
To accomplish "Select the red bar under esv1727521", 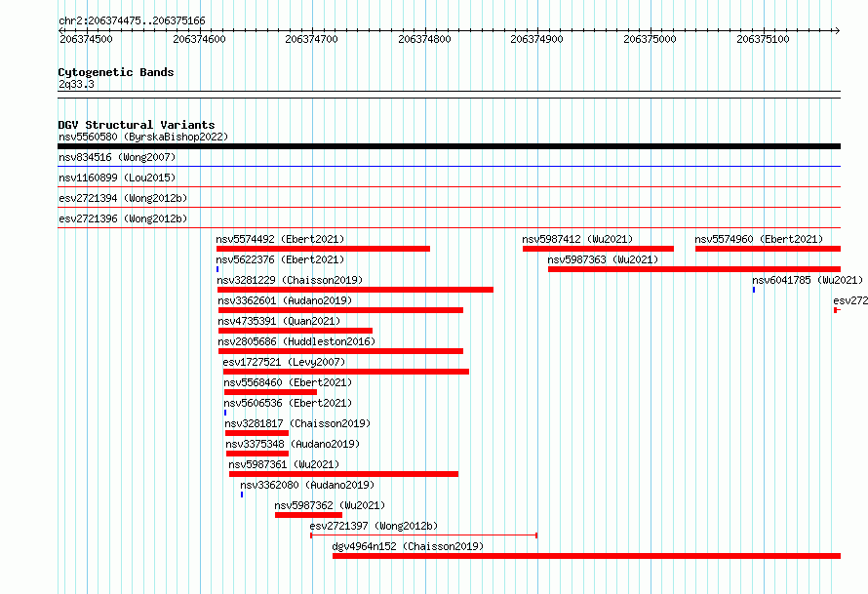I will pos(346,372).
